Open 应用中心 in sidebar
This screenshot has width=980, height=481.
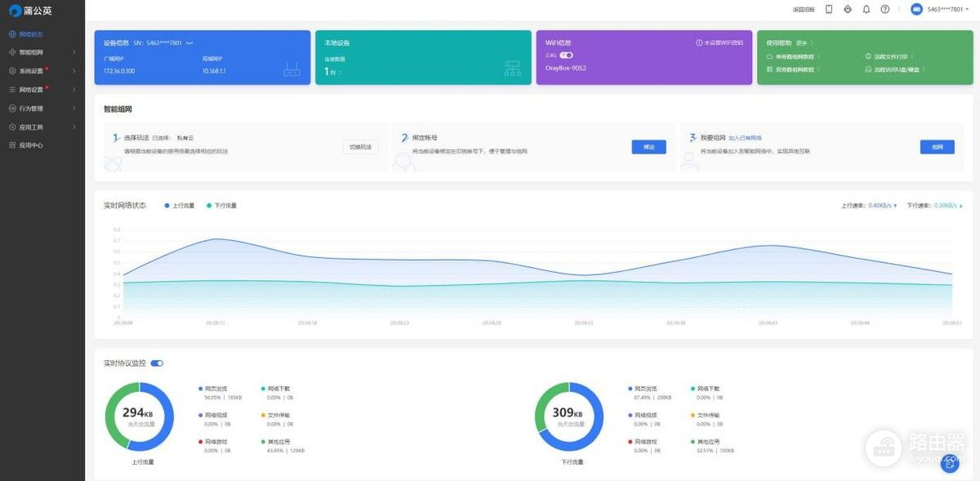coord(31,145)
